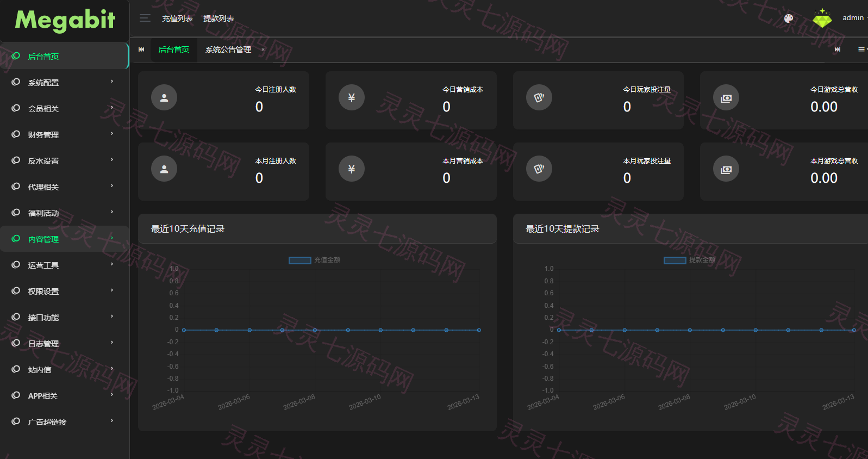
Task: Toggle the 充值金额 legend series
Action: [314, 260]
